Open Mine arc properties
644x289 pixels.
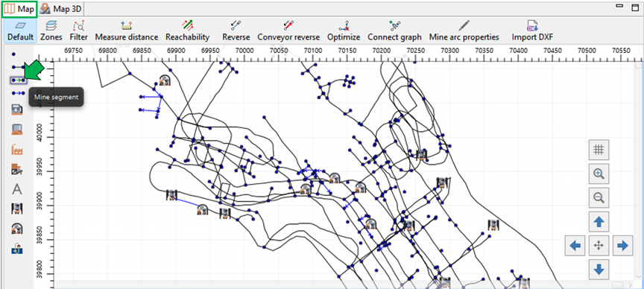(x=464, y=31)
